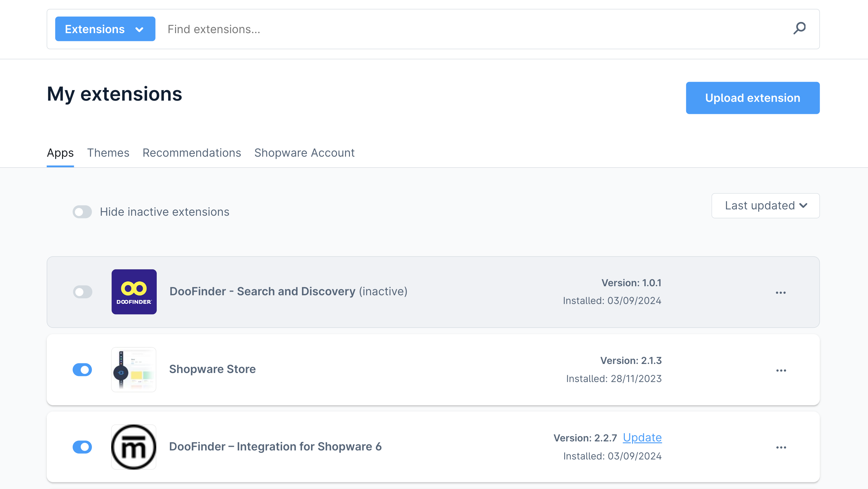
Task: Switch to the Apps tab
Action: [x=60, y=153]
